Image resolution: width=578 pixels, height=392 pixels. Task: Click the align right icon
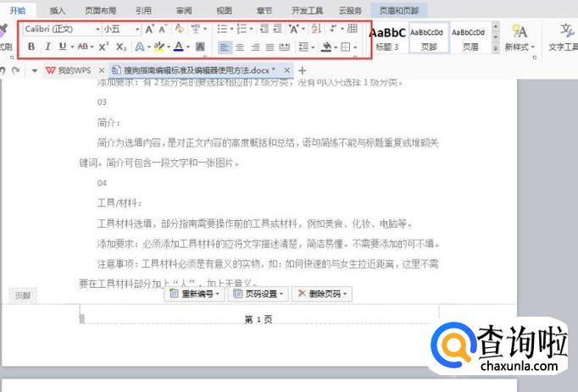[x=255, y=47]
